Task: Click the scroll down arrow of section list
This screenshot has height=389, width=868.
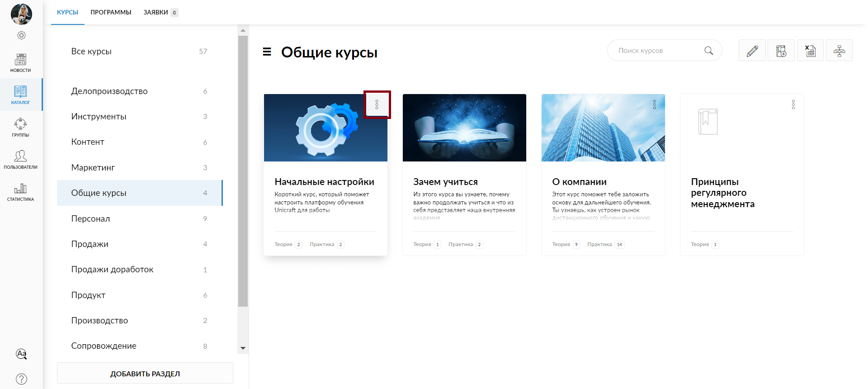Action: [243, 348]
